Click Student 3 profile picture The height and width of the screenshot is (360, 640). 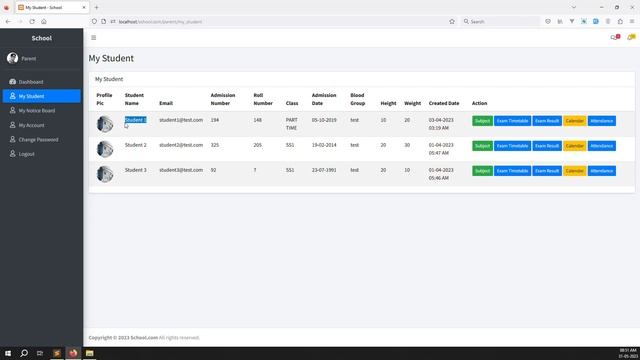pyautogui.click(x=105, y=174)
